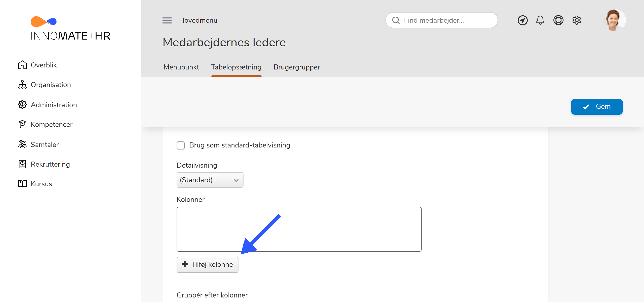Click the Kursus book icon

click(x=22, y=184)
